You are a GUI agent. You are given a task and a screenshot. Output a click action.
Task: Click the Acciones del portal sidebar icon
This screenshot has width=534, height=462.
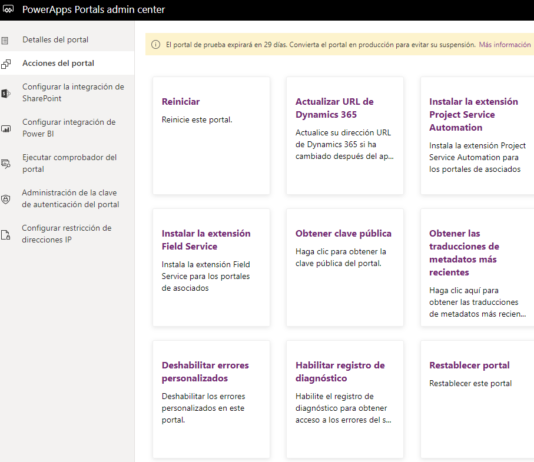tap(6, 64)
